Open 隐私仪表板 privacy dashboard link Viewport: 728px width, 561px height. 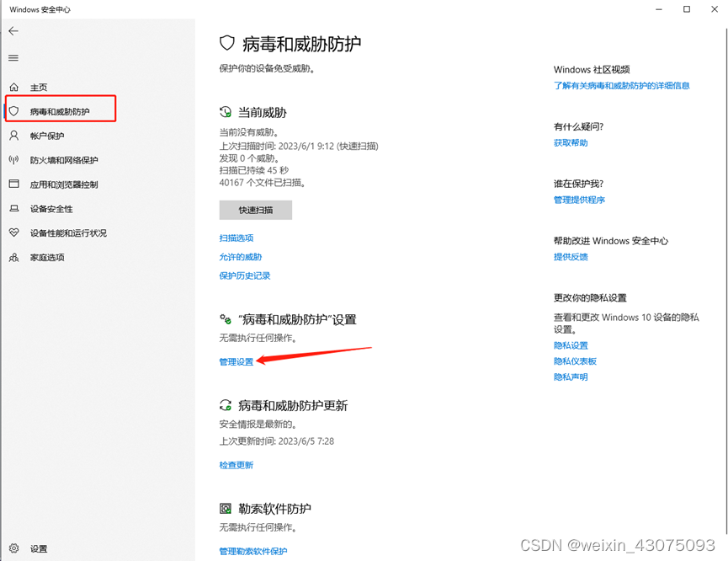[x=575, y=361]
